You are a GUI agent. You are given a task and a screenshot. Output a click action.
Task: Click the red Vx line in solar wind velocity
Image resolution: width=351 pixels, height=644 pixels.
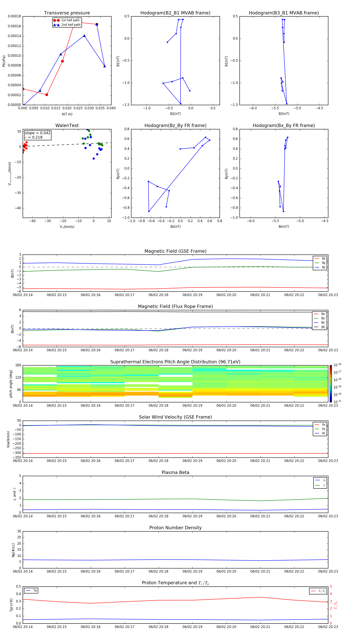coord(175,453)
